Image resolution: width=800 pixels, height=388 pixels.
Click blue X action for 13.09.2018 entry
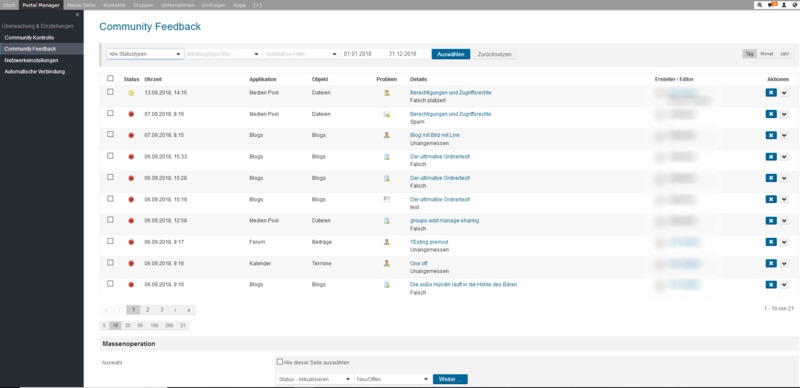771,92
